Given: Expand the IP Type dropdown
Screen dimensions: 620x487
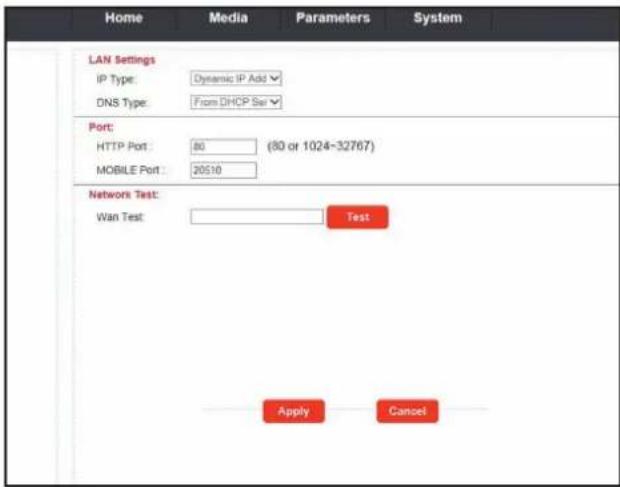Looking at the screenshot, I should (236, 78).
